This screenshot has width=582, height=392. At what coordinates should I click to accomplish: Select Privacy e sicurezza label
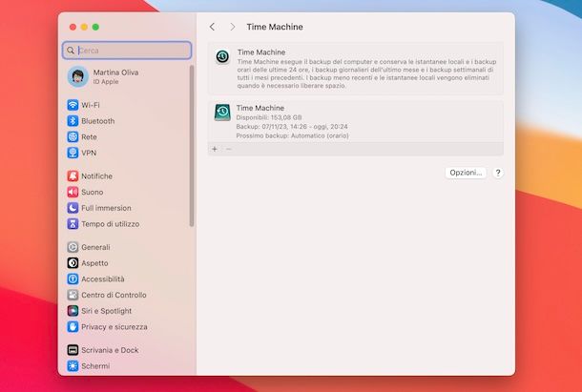pos(114,327)
